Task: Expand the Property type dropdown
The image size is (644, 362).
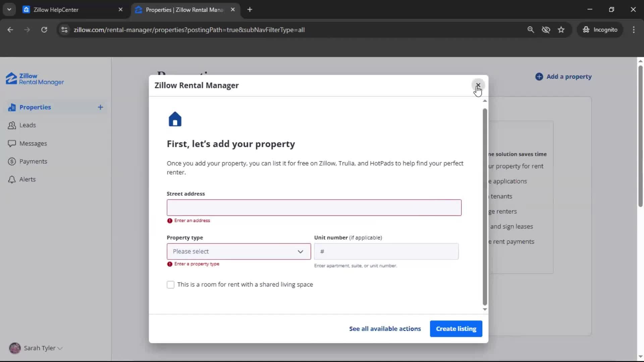Action: click(x=238, y=251)
